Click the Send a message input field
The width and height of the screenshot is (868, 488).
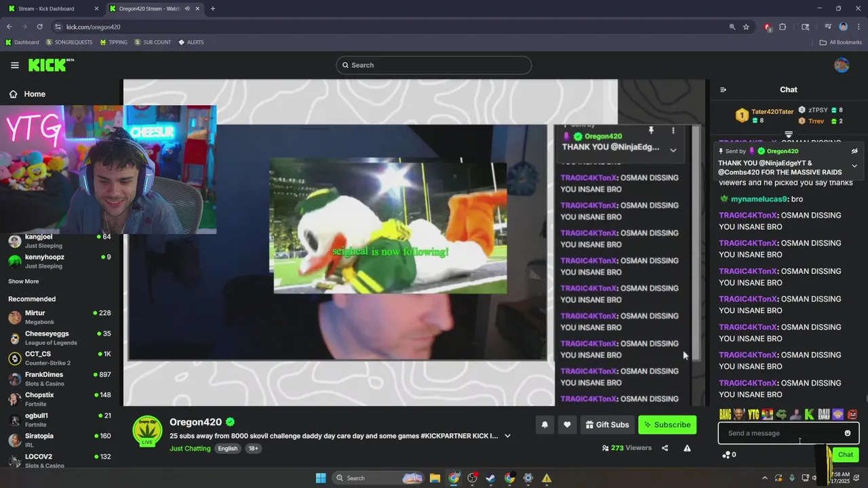coord(789,433)
